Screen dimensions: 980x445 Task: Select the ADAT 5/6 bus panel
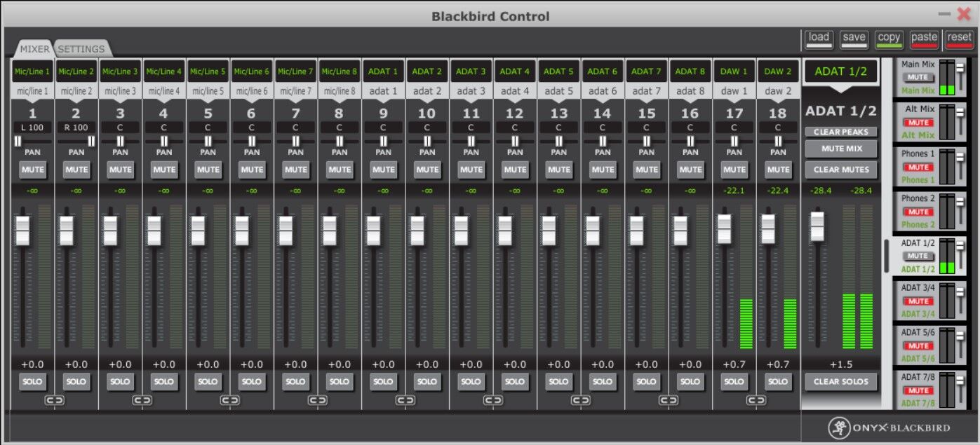[x=930, y=345]
